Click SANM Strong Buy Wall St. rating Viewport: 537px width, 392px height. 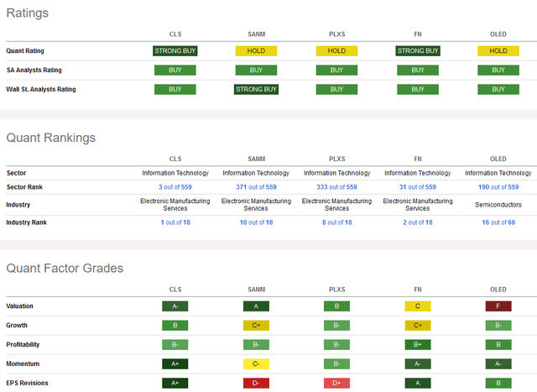click(x=256, y=89)
